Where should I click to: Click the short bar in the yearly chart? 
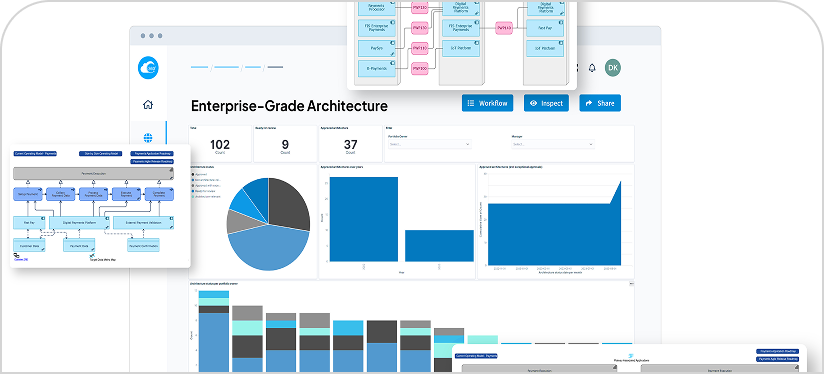pos(439,245)
